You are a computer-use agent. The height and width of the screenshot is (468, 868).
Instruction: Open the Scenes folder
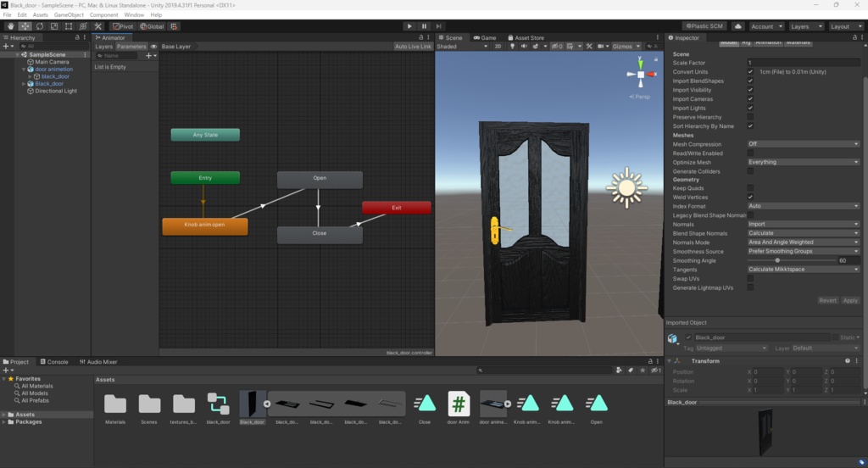(149, 408)
